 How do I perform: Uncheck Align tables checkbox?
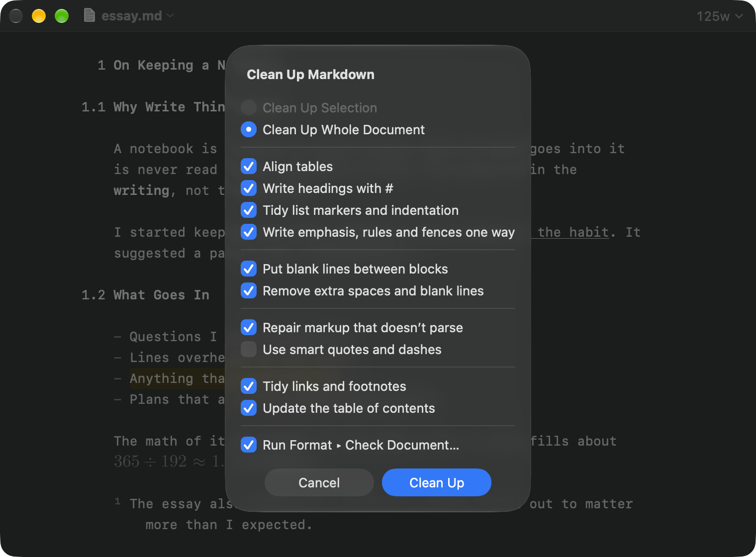[x=249, y=167]
